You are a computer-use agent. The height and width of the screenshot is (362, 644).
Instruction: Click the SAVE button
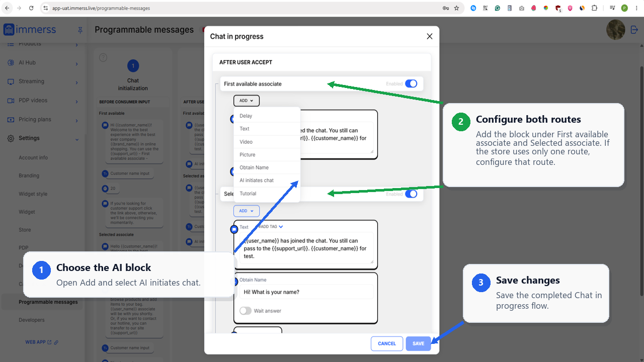[x=419, y=343]
